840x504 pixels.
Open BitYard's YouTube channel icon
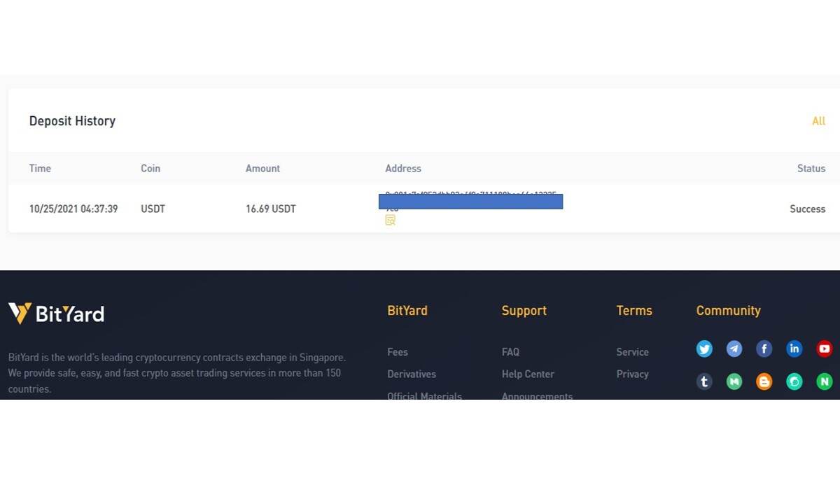click(x=825, y=349)
